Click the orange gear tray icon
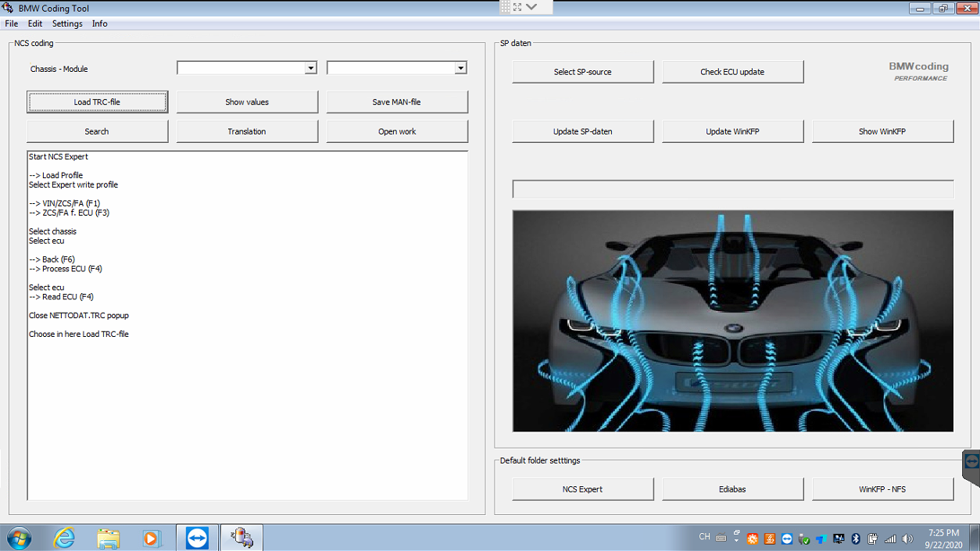The width and height of the screenshot is (980, 551). [x=753, y=538]
